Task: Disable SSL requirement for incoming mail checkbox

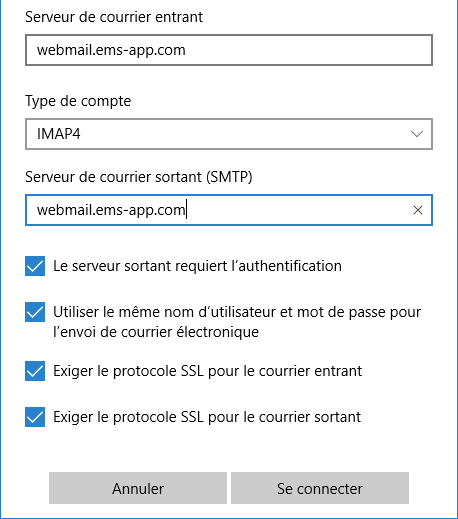Action: 35,371
